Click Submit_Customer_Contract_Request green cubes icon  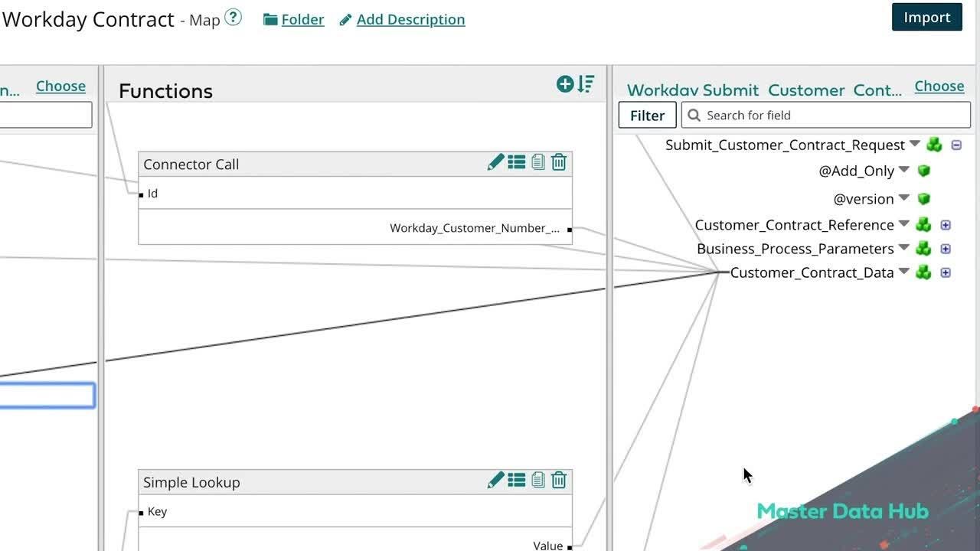tap(934, 145)
